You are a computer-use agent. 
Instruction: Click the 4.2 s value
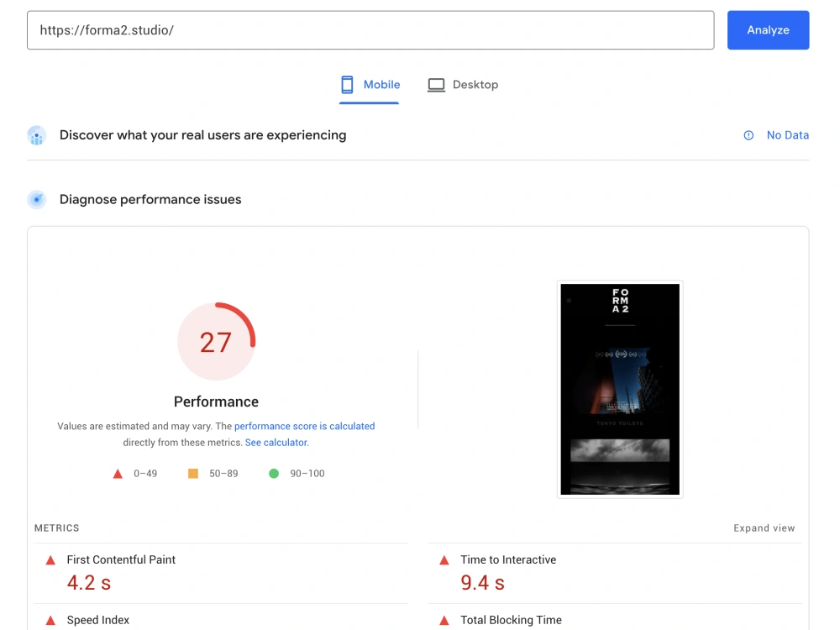[89, 583]
